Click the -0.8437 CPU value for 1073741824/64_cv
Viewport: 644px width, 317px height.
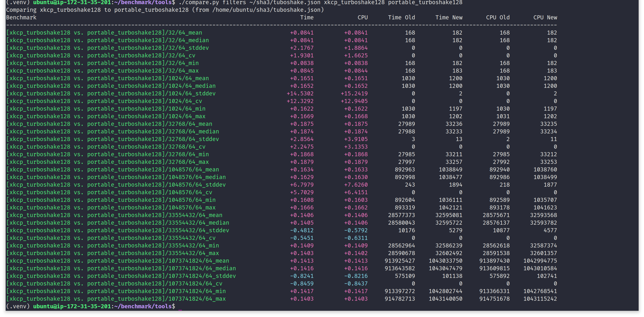point(356,284)
